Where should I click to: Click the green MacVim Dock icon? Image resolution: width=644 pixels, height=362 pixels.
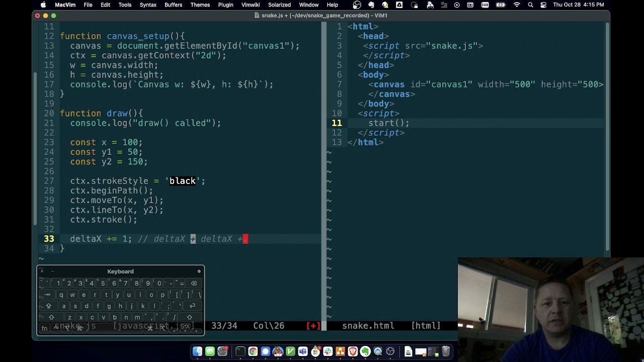pyautogui.click(x=290, y=351)
